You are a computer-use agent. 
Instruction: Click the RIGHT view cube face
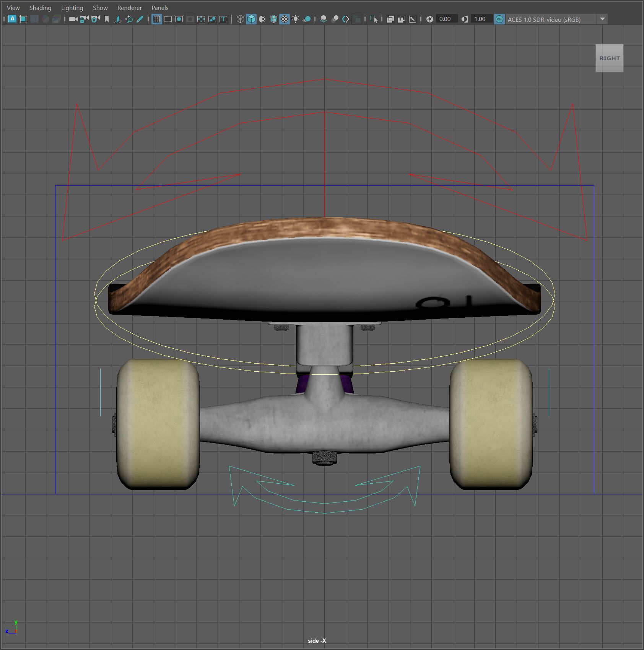pos(609,58)
